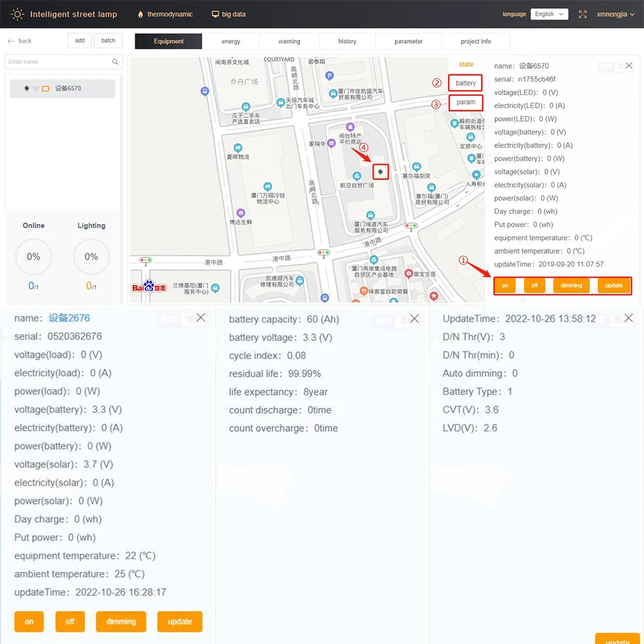The image size is (644, 644).
Task: Close the 设备6570 info panel
Action: coord(629,66)
